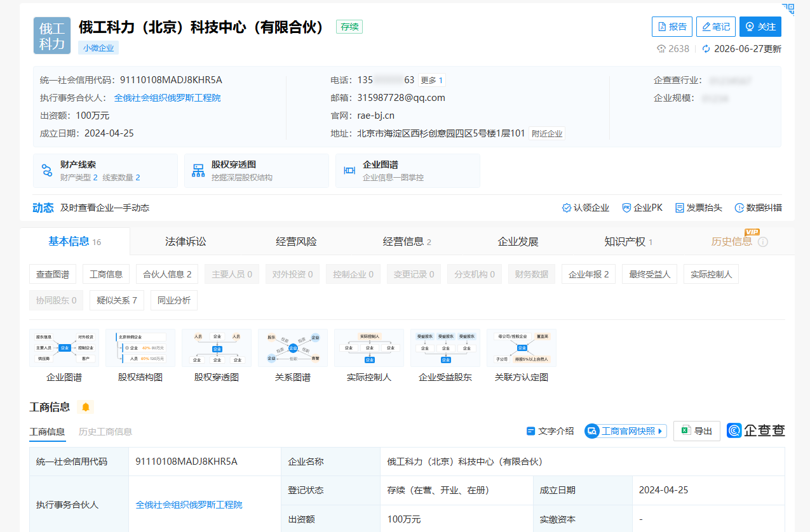810x532 pixels.
Task: Export data with the 导出 button
Action: [697, 431]
